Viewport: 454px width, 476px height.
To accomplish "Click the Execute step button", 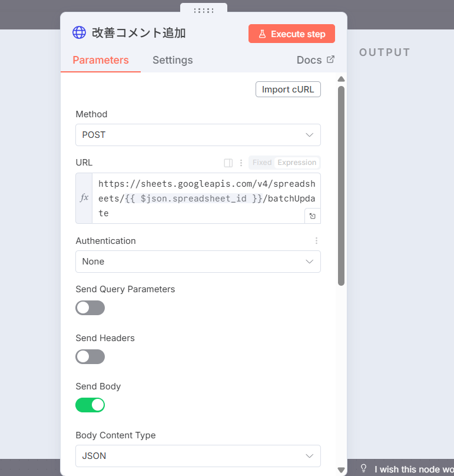I will pos(291,34).
